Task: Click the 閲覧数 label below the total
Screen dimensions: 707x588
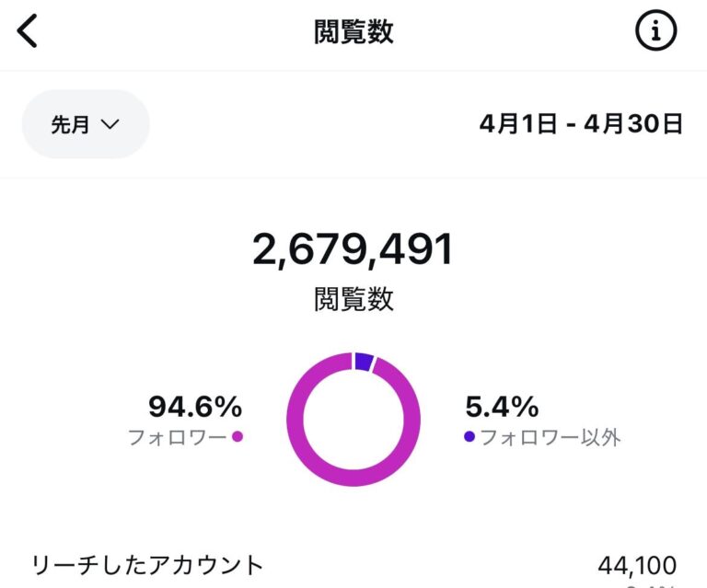Action: click(x=353, y=298)
